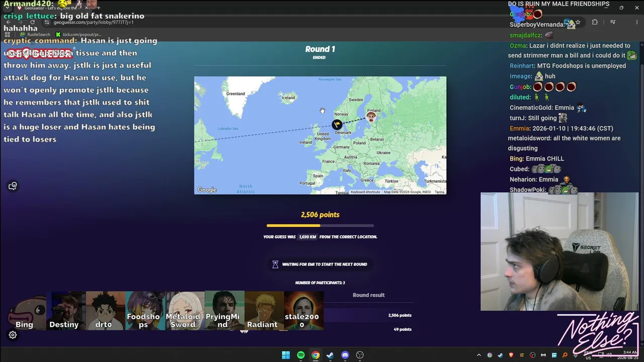Open the Chrome extensions puzzle icon

[x=595, y=22]
